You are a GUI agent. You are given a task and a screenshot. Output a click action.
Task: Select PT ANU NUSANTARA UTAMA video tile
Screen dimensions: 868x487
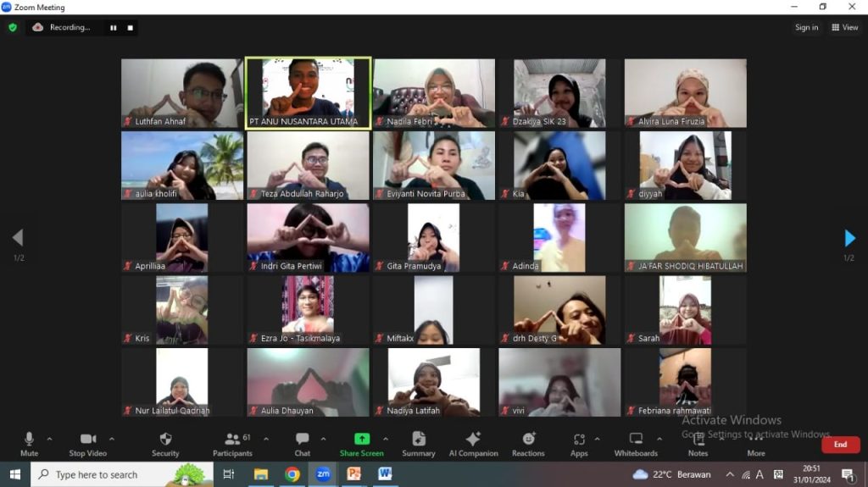(x=309, y=93)
